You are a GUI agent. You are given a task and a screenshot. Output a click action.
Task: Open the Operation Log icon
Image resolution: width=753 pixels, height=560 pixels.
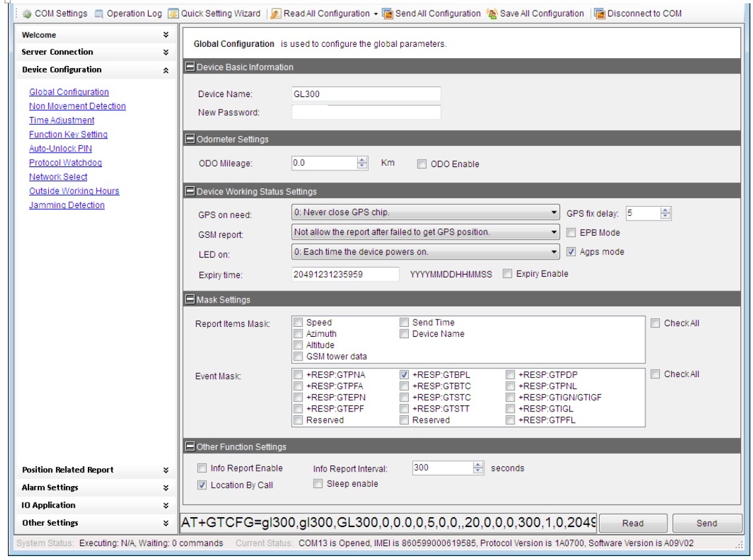click(x=100, y=13)
